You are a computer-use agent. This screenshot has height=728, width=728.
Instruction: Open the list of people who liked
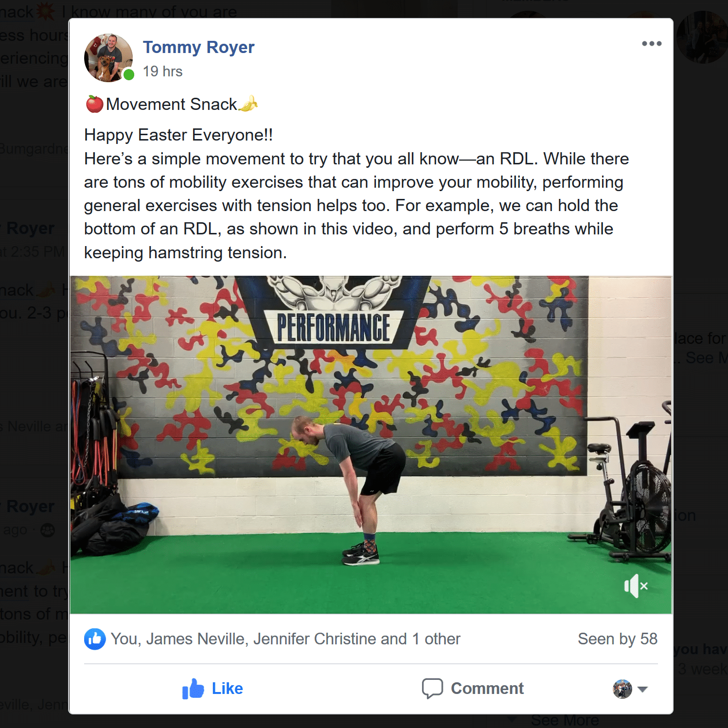pyautogui.click(x=285, y=639)
